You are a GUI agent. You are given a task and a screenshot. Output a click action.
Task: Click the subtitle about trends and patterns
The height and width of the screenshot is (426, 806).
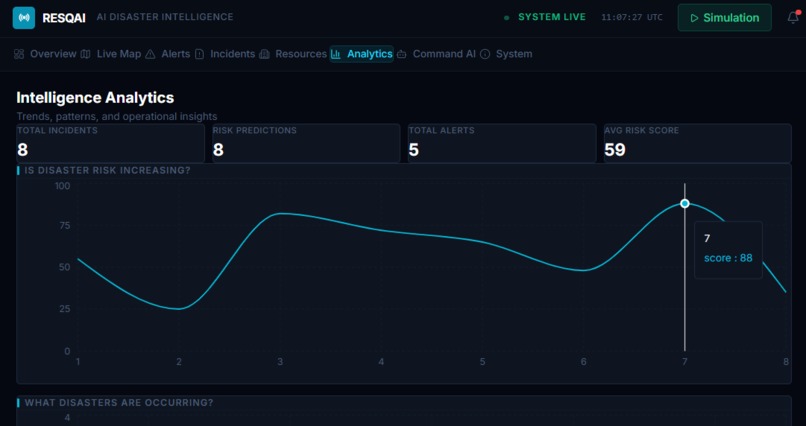pos(117,116)
